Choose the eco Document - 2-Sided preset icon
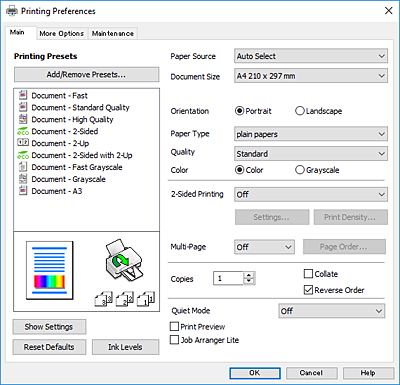The width and height of the screenshot is (400, 385). (23, 131)
